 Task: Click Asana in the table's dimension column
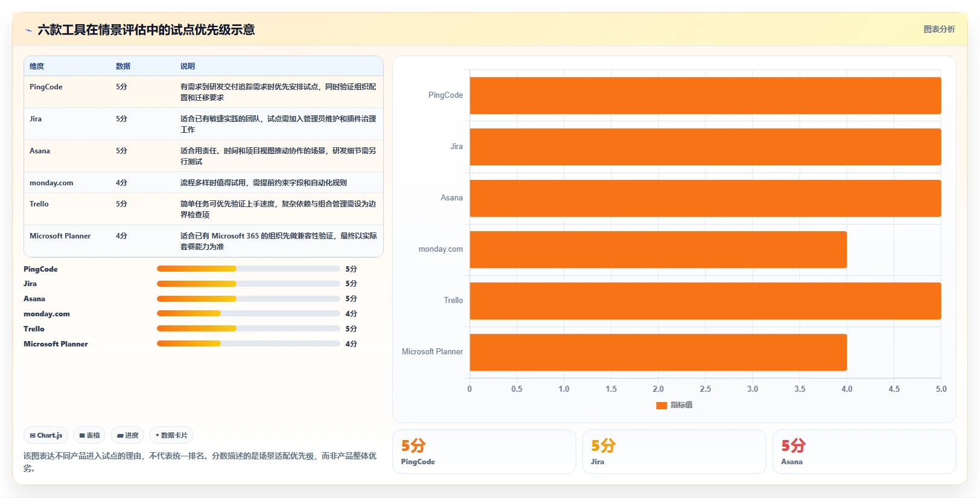40,151
